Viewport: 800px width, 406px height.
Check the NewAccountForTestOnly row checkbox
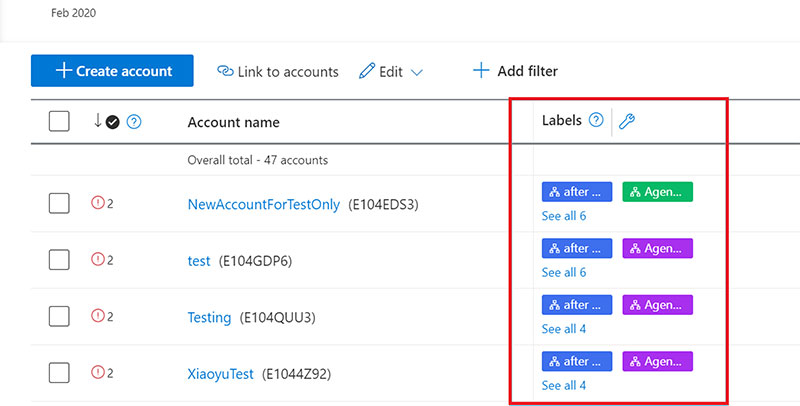pyautogui.click(x=59, y=204)
